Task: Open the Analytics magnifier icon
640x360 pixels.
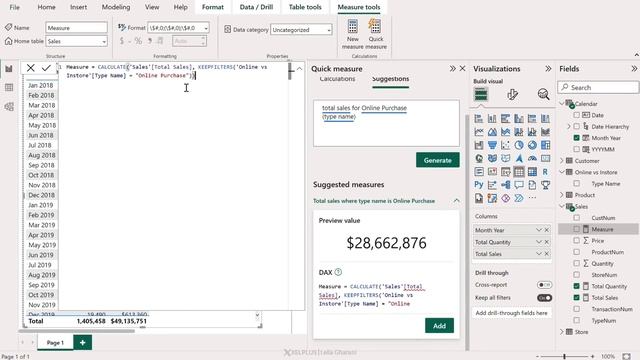Action: (x=543, y=94)
